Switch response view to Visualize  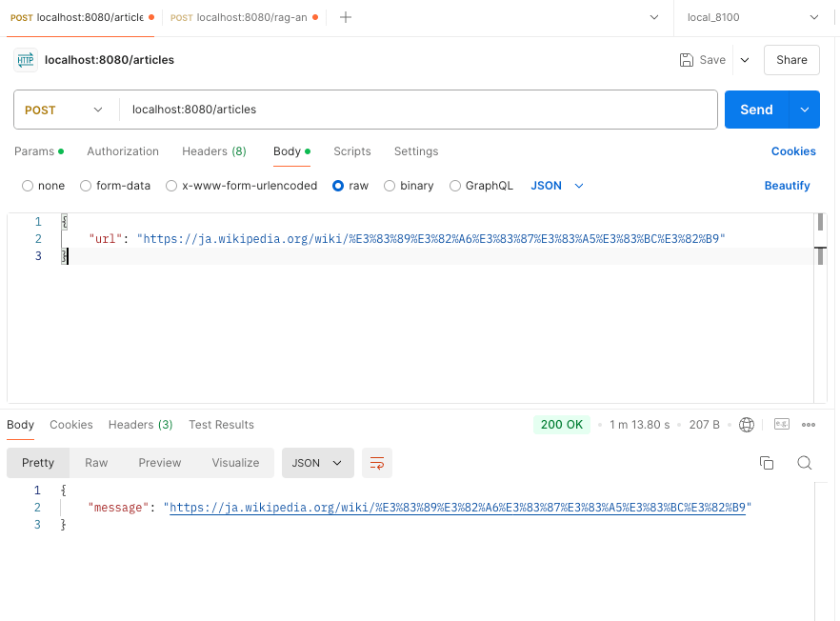click(x=235, y=463)
